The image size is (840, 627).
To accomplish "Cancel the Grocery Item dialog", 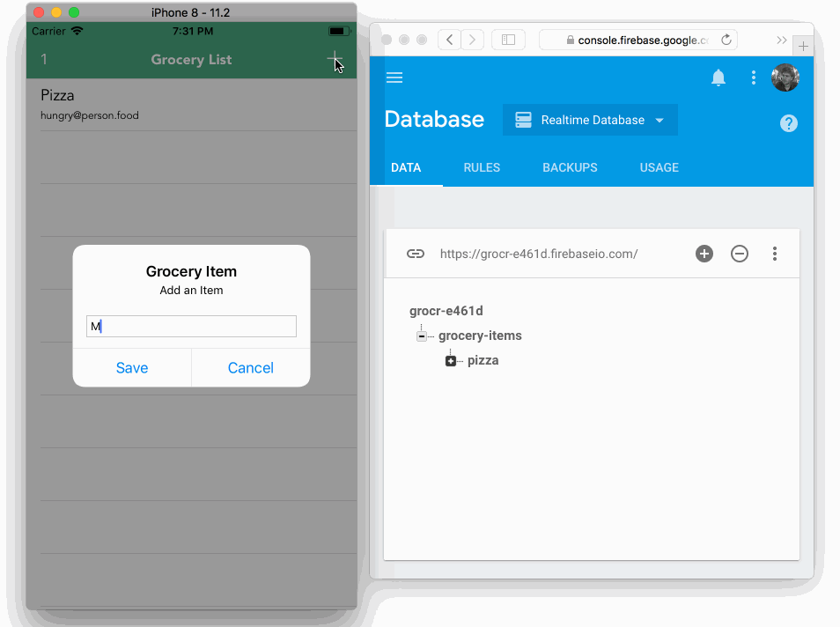I will point(251,367).
